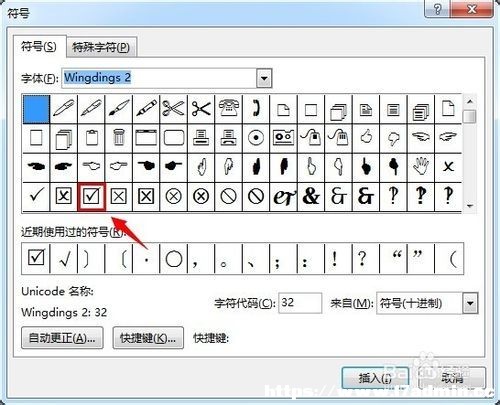Pick the cassette tape symbol
Viewport: 500px width, 405px height.
(283, 138)
